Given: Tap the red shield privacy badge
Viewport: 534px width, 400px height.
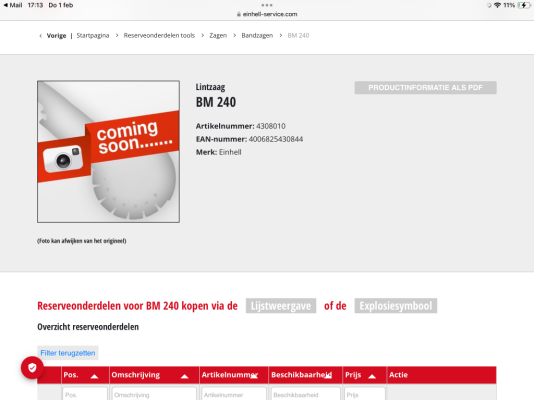Looking at the screenshot, I should pyautogui.click(x=32, y=368).
